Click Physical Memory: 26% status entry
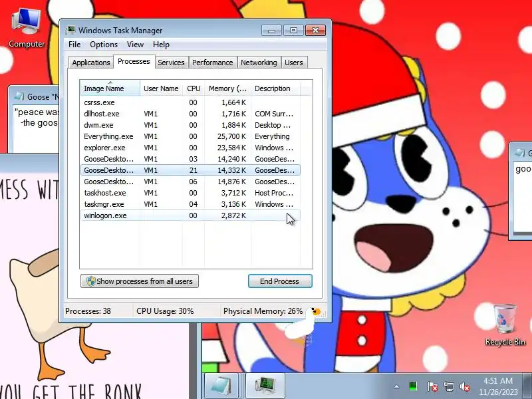 point(263,311)
